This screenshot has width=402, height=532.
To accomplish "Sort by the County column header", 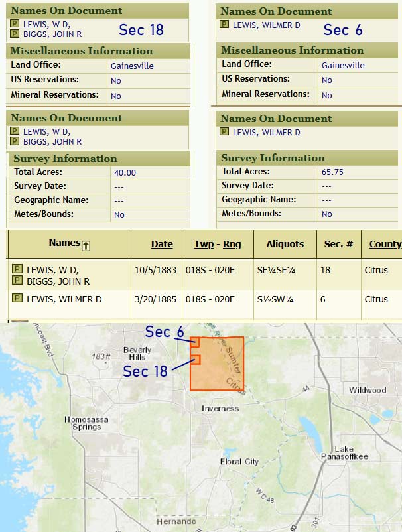I will coord(385,244).
